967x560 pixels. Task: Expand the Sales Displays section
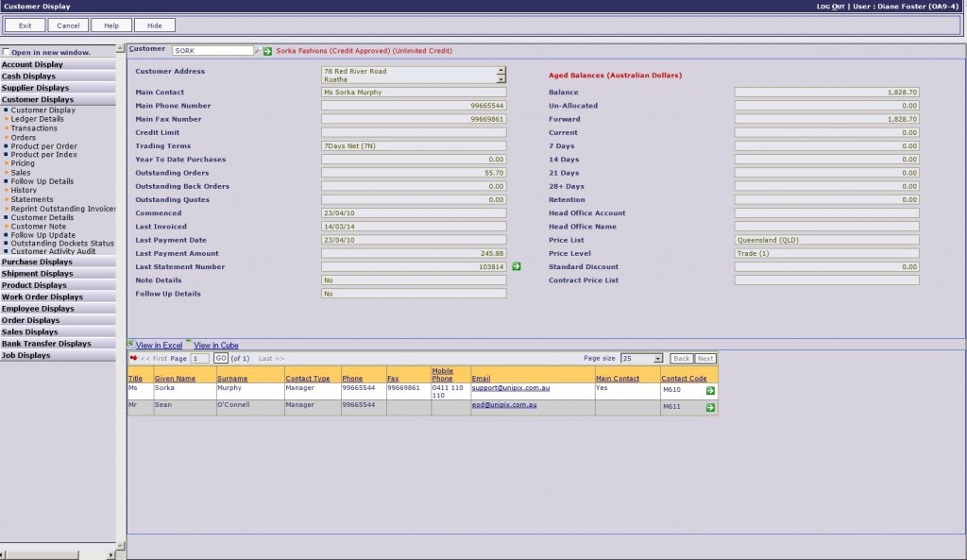pyautogui.click(x=29, y=331)
